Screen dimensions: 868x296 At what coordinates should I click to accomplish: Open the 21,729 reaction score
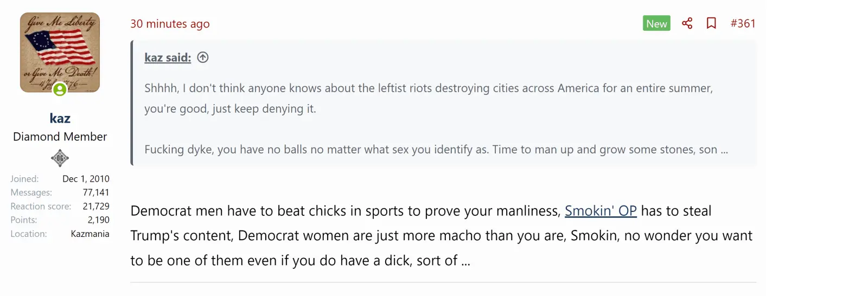tap(95, 206)
